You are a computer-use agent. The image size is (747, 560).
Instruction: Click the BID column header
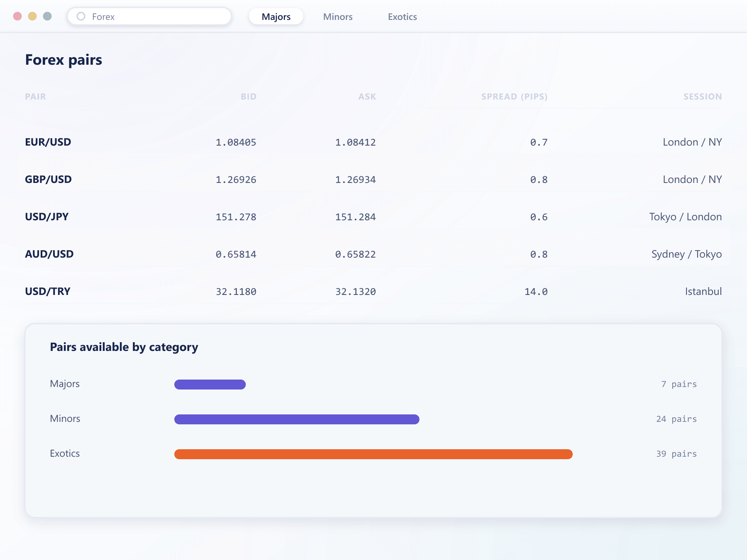tap(249, 97)
